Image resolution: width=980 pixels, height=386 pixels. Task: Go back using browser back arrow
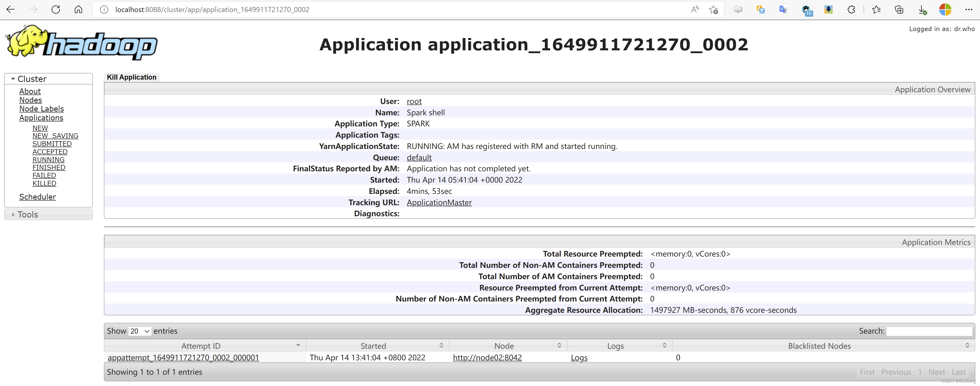(11, 10)
